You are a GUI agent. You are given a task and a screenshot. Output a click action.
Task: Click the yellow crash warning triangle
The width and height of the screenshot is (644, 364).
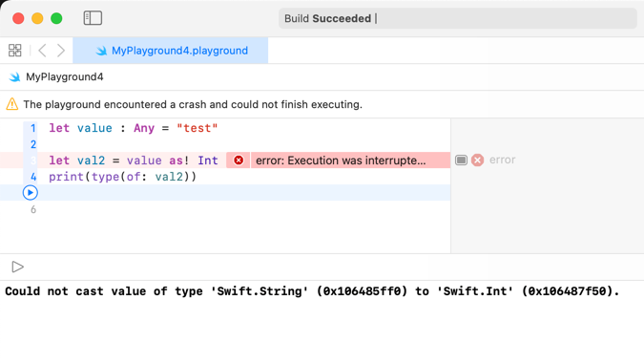click(x=11, y=104)
